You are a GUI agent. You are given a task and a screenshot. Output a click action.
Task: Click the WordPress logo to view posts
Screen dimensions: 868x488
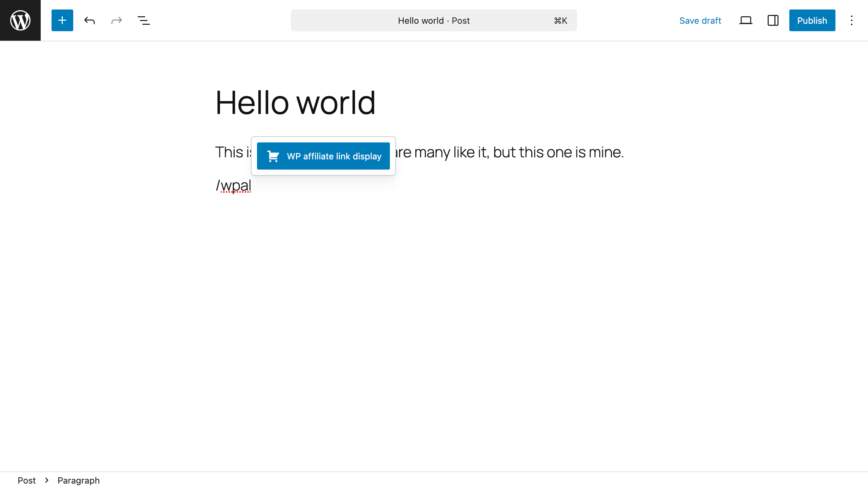pyautogui.click(x=20, y=20)
